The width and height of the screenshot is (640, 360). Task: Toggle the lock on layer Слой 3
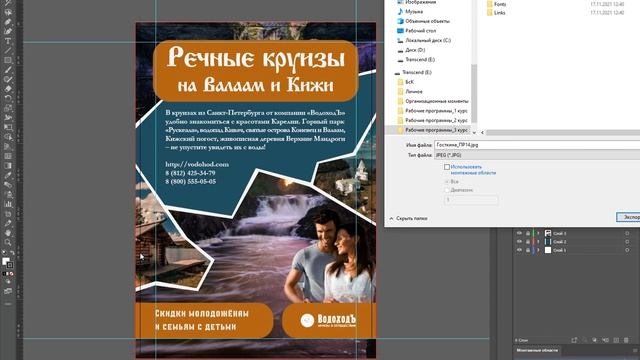[528, 233]
